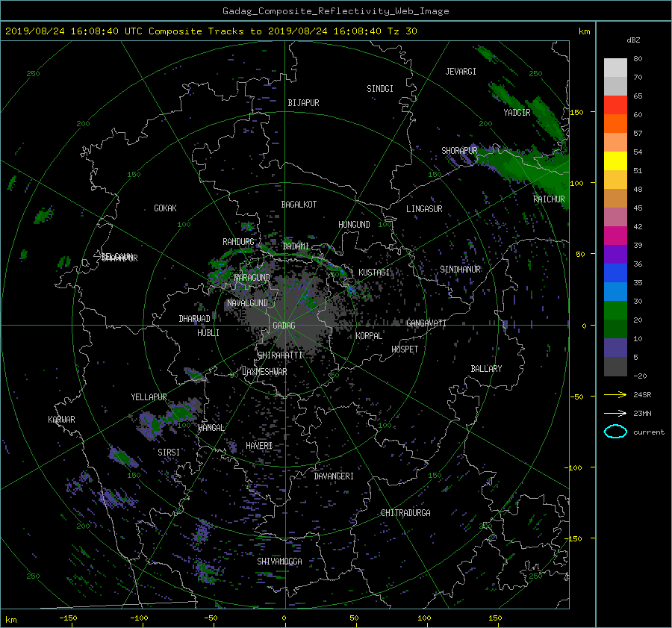Viewport: 672px width, 628px height.
Task: Select the green 30 dBZ color swatch
Action: pyautogui.click(x=615, y=311)
